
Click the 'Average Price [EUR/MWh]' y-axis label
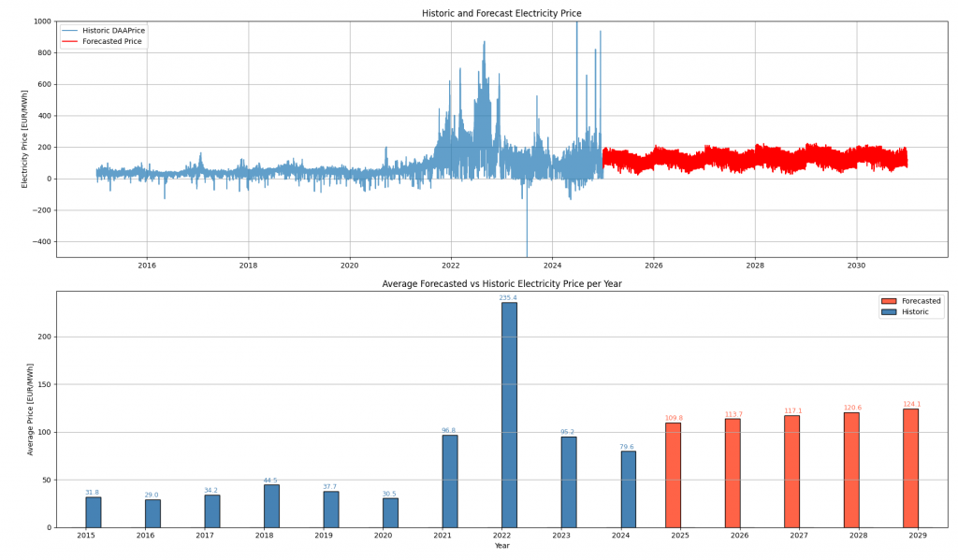coord(30,409)
